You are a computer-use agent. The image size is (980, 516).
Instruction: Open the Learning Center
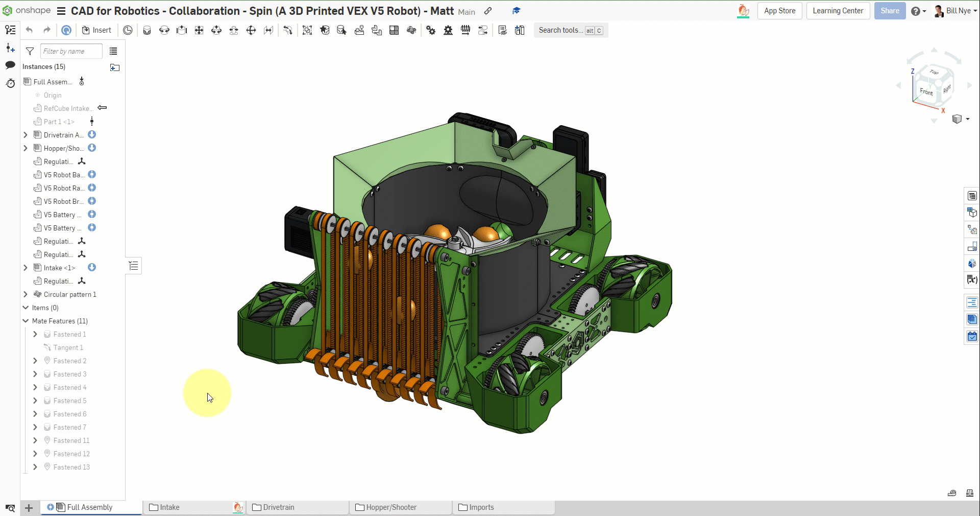(838, 11)
